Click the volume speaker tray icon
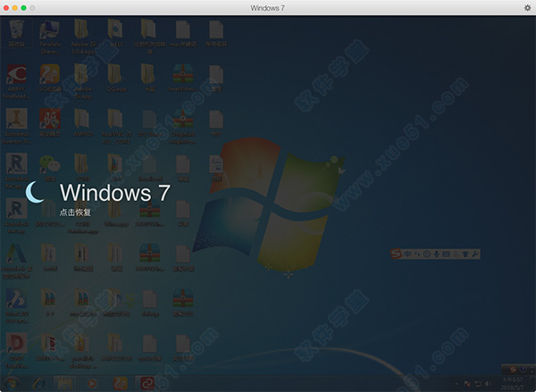This screenshot has height=392, width=536. (x=488, y=384)
